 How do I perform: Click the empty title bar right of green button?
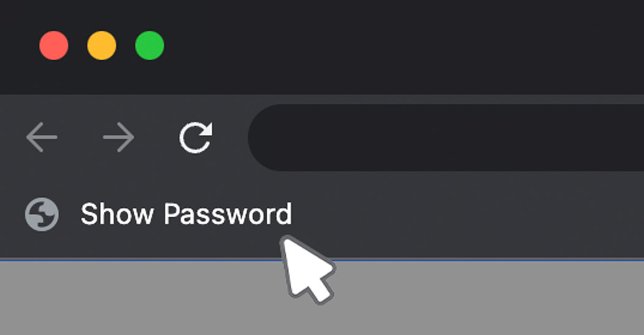(x=402, y=45)
